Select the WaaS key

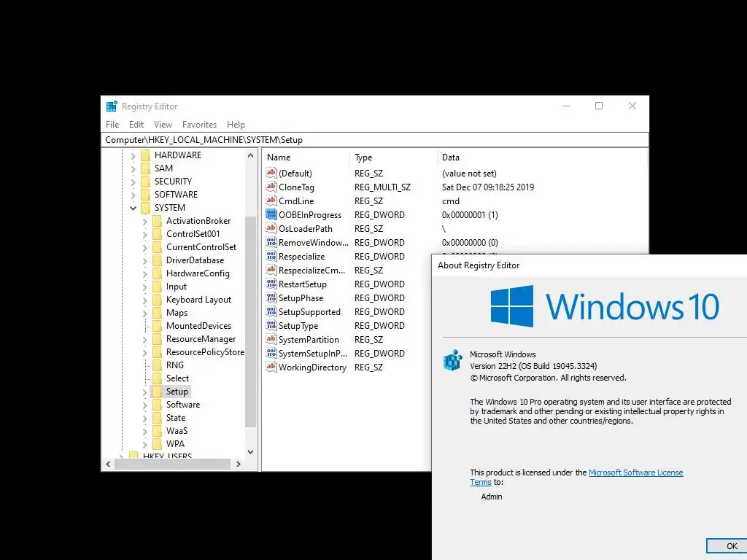coord(177,430)
